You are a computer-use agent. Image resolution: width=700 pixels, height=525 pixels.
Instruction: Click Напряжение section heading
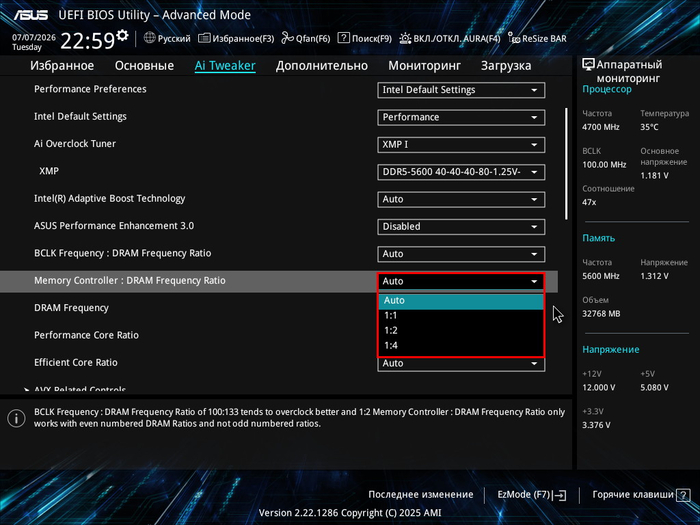pyautogui.click(x=611, y=350)
